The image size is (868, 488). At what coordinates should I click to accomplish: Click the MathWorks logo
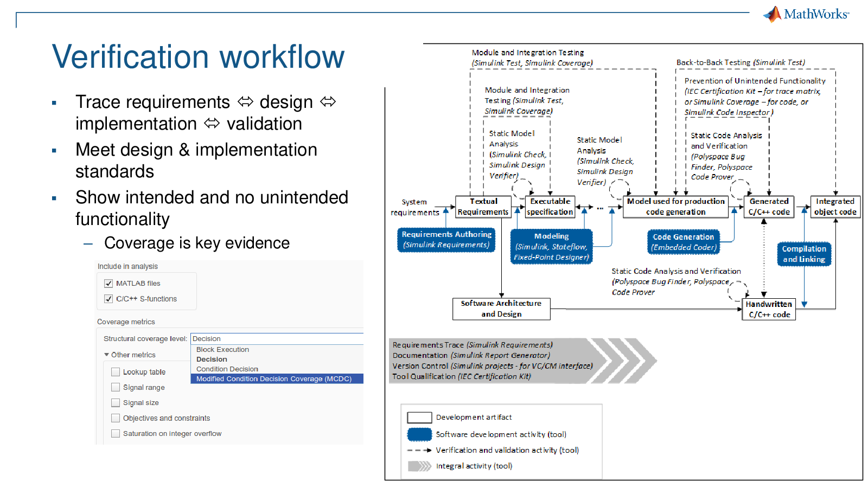[x=806, y=14]
